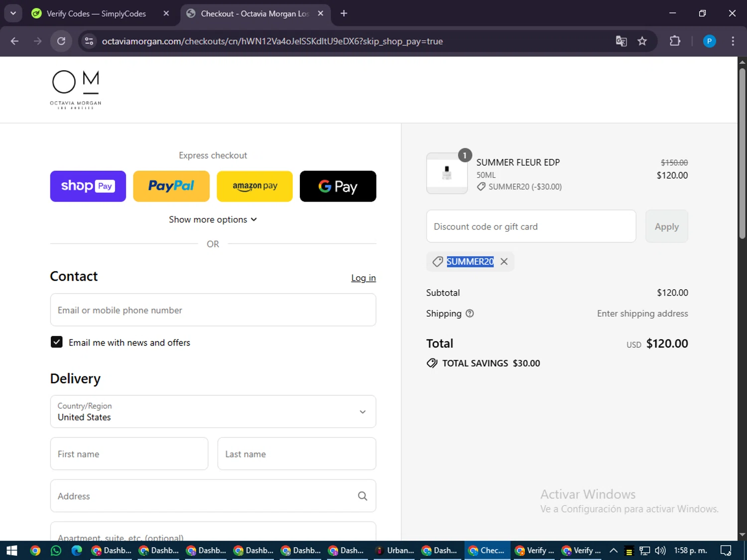The width and height of the screenshot is (747, 560).
Task: Switch to Chec... taskbar window
Action: click(487, 551)
